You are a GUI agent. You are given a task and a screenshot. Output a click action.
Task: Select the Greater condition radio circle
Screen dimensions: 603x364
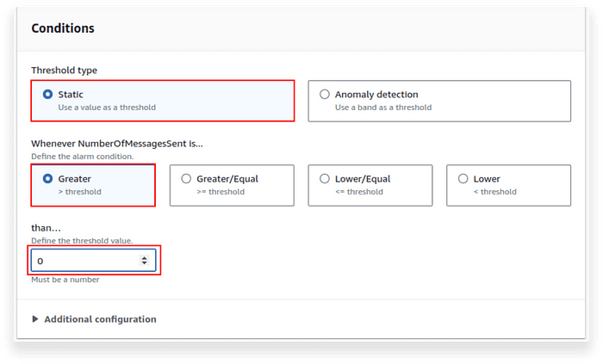47,178
